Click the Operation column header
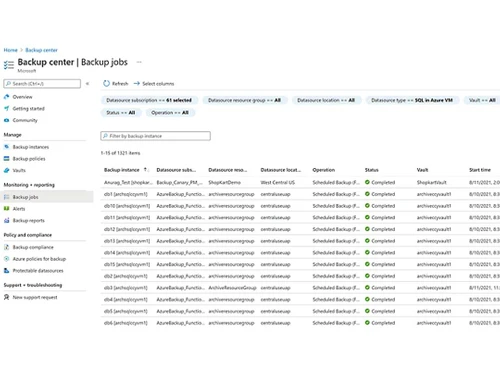Viewport: 500px width, 375px height. (324, 170)
